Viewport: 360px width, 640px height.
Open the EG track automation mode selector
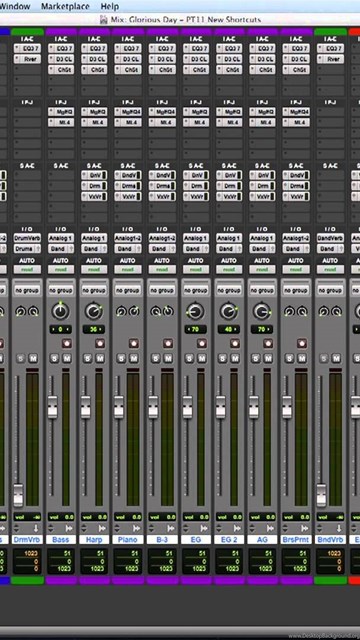point(196,269)
